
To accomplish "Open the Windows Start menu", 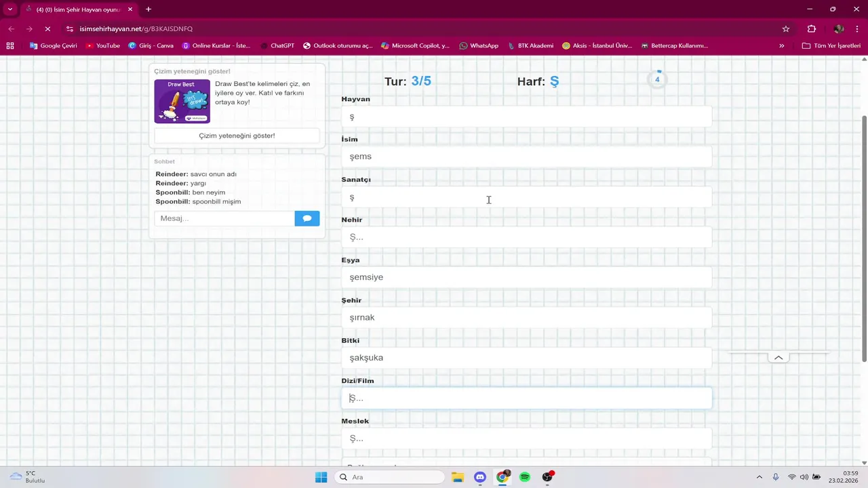I will 321,477.
